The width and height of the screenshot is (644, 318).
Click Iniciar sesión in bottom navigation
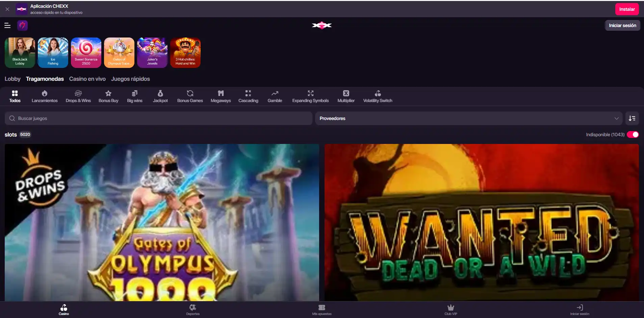[580, 310]
